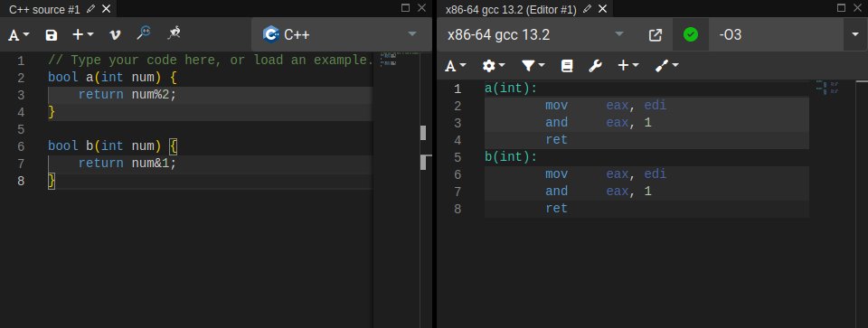Click 'return num&1;' in source editor
This screenshot has height=328, width=868.
coord(127,164)
